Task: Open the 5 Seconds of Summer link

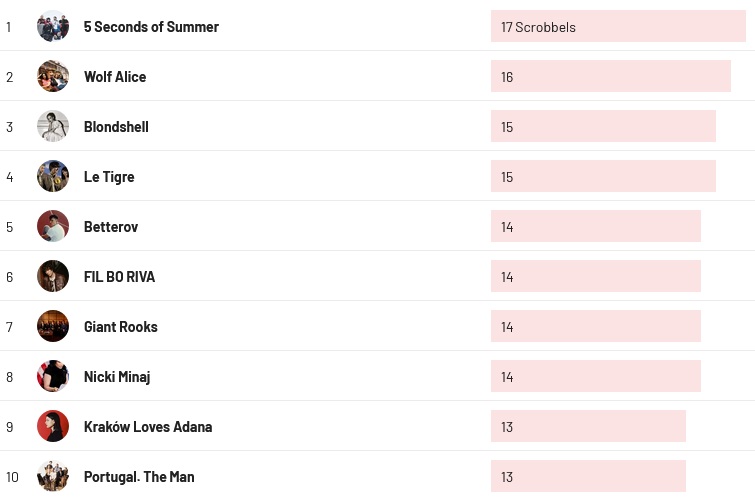Action: [151, 27]
